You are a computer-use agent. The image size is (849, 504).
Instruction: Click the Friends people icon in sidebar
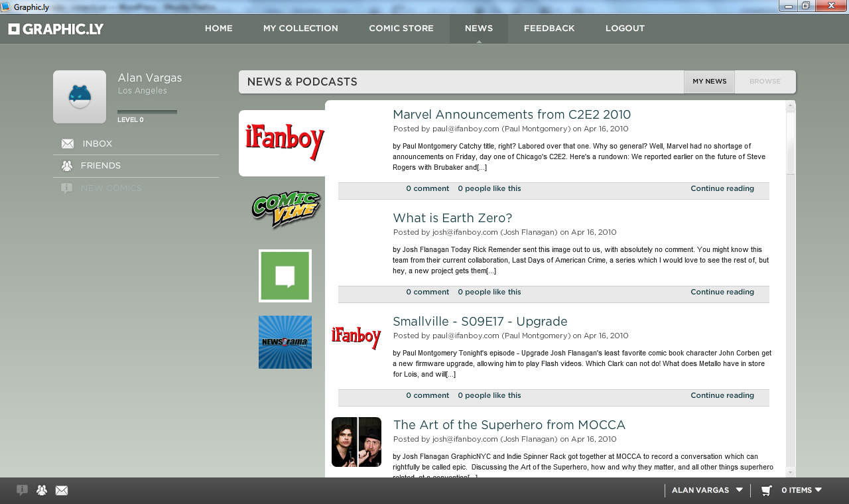(x=67, y=166)
